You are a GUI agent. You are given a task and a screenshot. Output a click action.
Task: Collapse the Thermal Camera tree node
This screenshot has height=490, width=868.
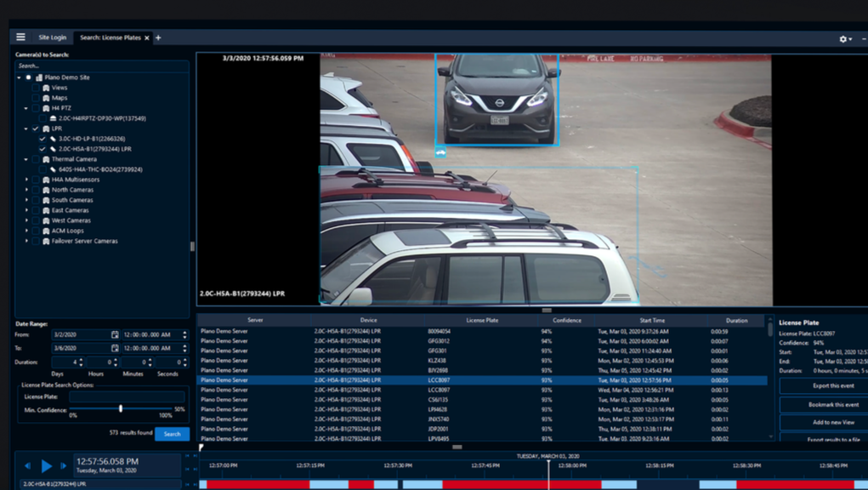[x=26, y=159]
